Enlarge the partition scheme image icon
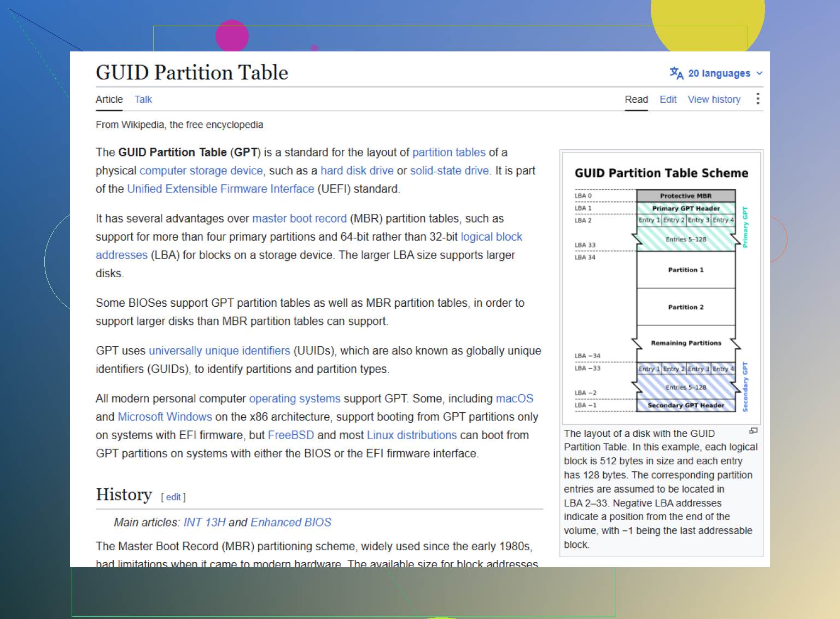This screenshot has width=840, height=619. (x=753, y=431)
